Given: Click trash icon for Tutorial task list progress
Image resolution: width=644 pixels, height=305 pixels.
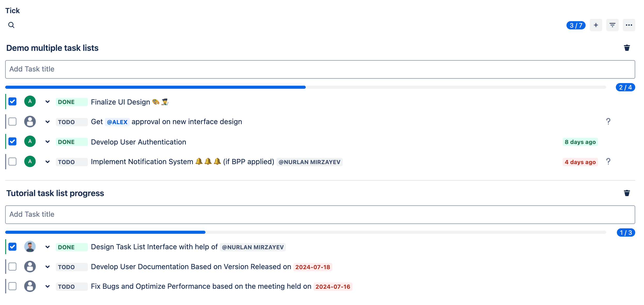Looking at the screenshot, I should pyautogui.click(x=627, y=193).
